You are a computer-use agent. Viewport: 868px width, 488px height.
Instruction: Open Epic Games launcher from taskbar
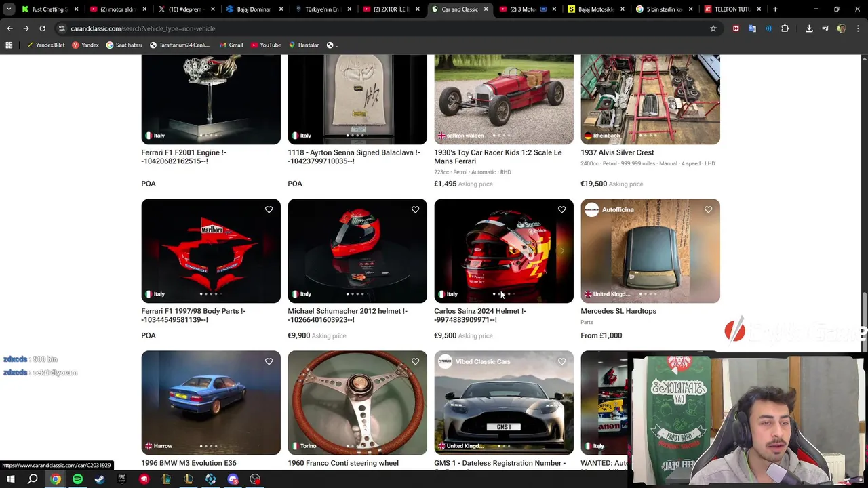coord(122,479)
